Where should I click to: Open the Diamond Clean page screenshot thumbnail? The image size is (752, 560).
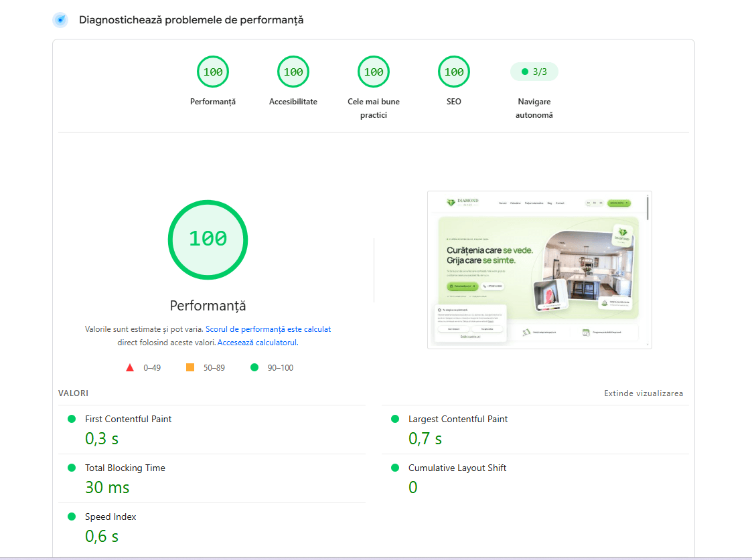click(x=540, y=270)
